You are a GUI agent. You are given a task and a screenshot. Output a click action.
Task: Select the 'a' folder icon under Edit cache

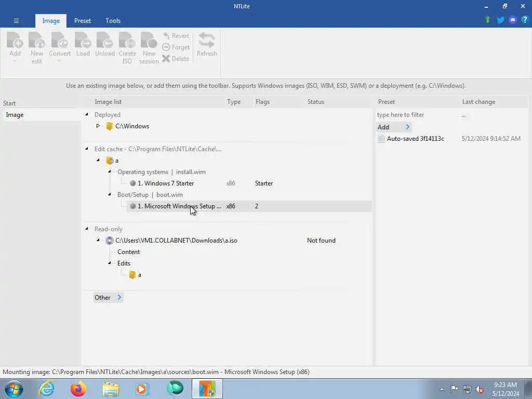[x=109, y=161]
